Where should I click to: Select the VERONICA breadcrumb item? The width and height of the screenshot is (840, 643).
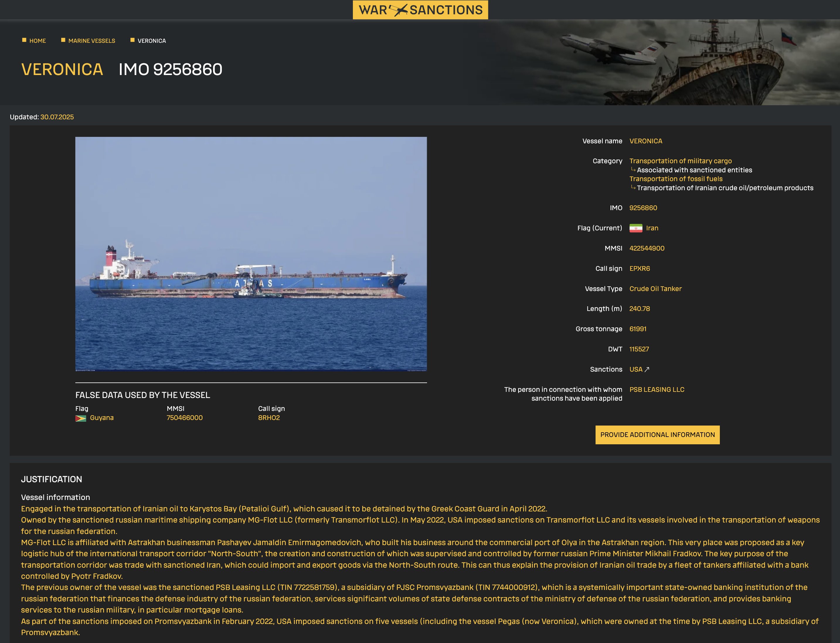coord(152,41)
